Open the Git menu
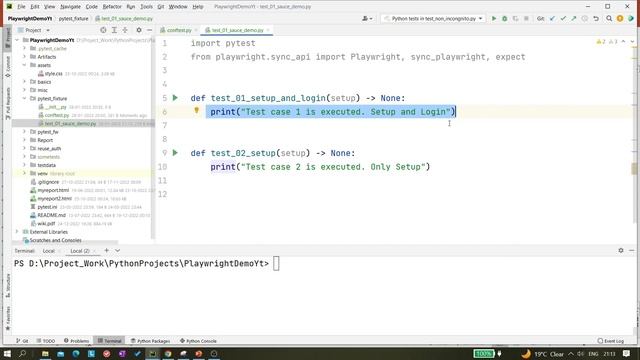Viewport: 640px width, 360px height. pyautogui.click(x=161, y=7)
